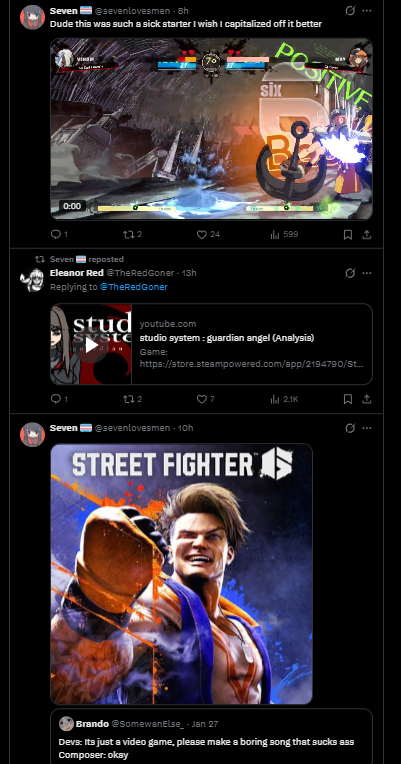The height and width of the screenshot is (764, 401).
Task: Open more options on Eleanor Red's tweet
Action: click(x=367, y=273)
